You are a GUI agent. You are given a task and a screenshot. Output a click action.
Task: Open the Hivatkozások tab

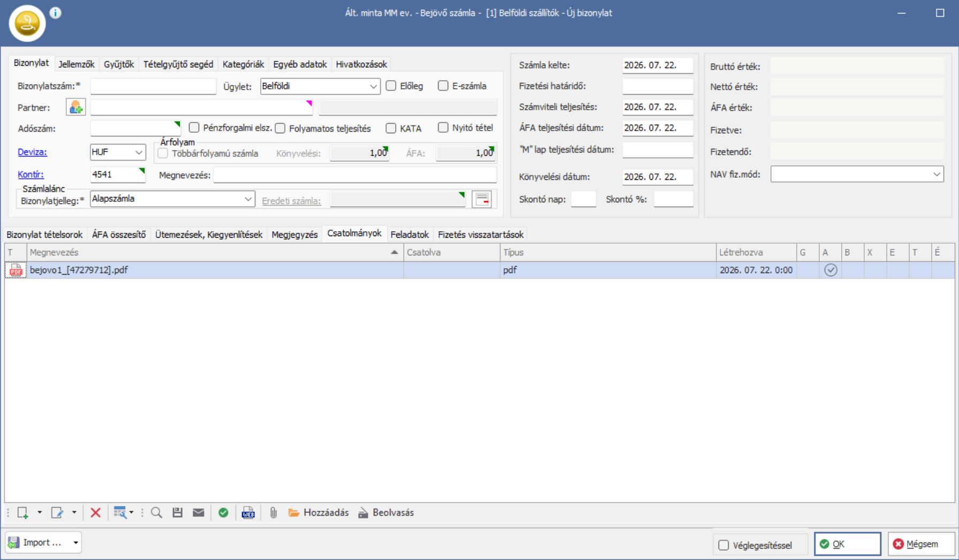[x=361, y=64]
